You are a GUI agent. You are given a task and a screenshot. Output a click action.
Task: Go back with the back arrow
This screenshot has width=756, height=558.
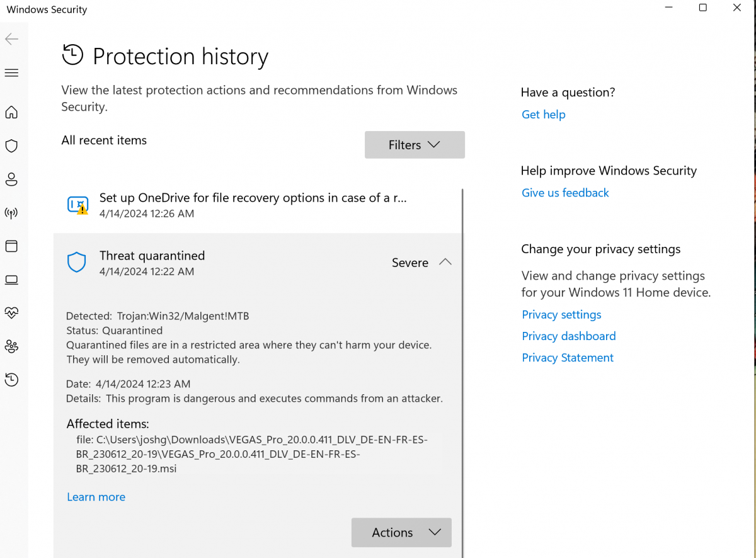(11, 39)
